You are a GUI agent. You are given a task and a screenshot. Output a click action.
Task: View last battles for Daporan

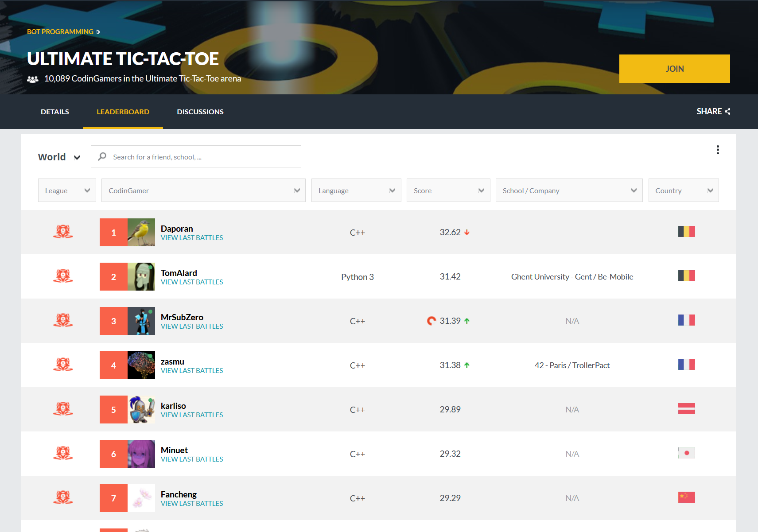[x=192, y=238]
